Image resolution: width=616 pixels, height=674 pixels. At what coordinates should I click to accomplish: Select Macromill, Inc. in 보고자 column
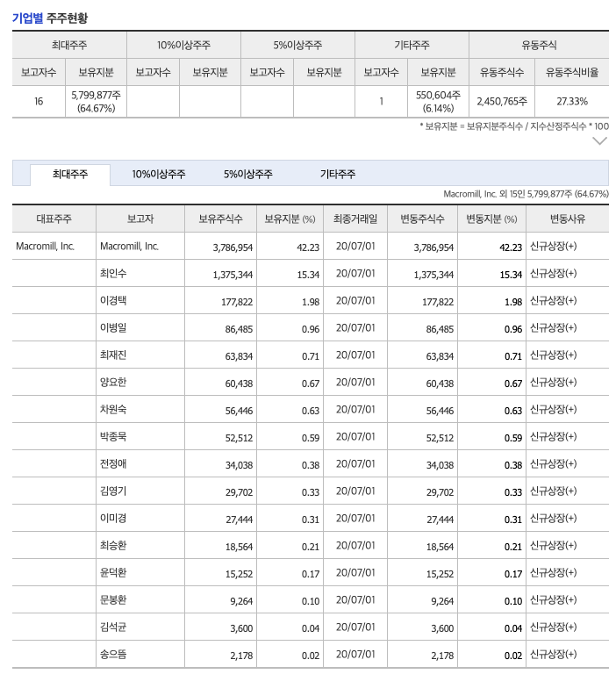coord(129,247)
